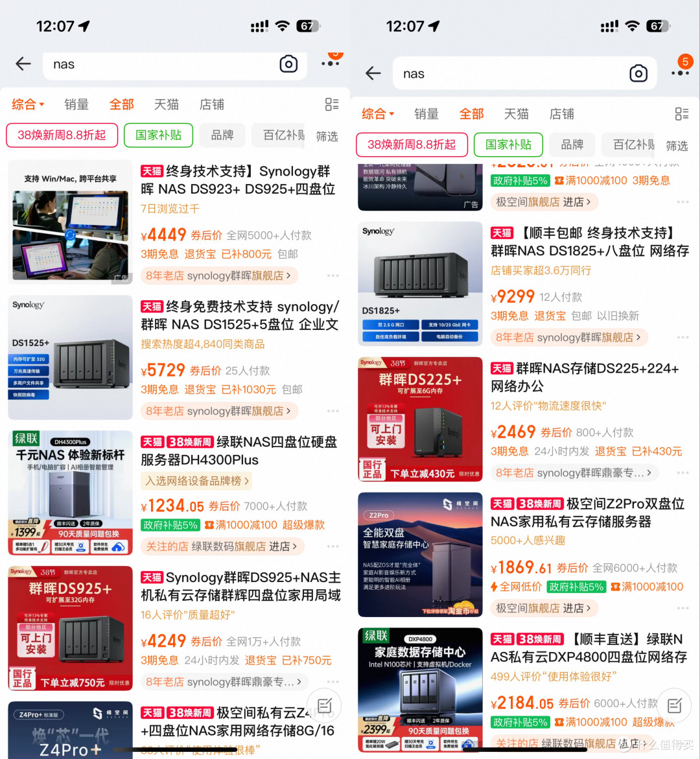The height and width of the screenshot is (759, 700).
Task: Open 品牌 filter in right screen
Action: tap(572, 145)
